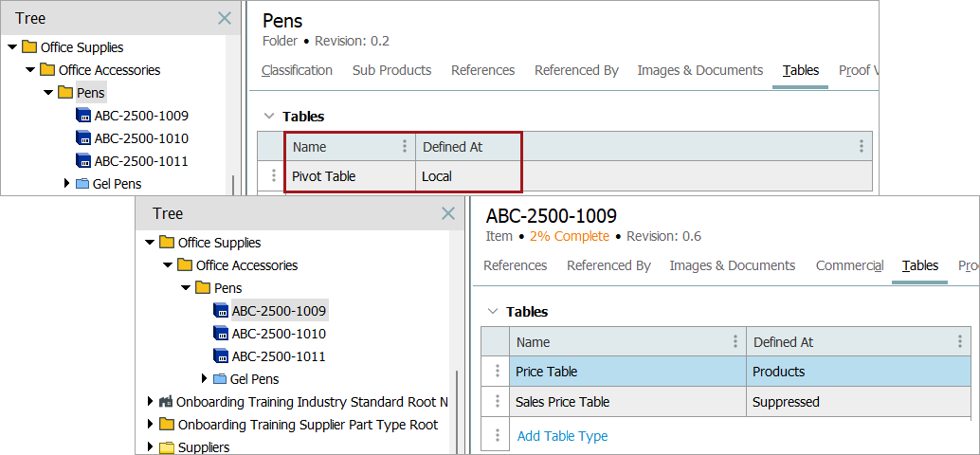
Task: Open the Add Table Type row menu
Action: (x=497, y=436)
